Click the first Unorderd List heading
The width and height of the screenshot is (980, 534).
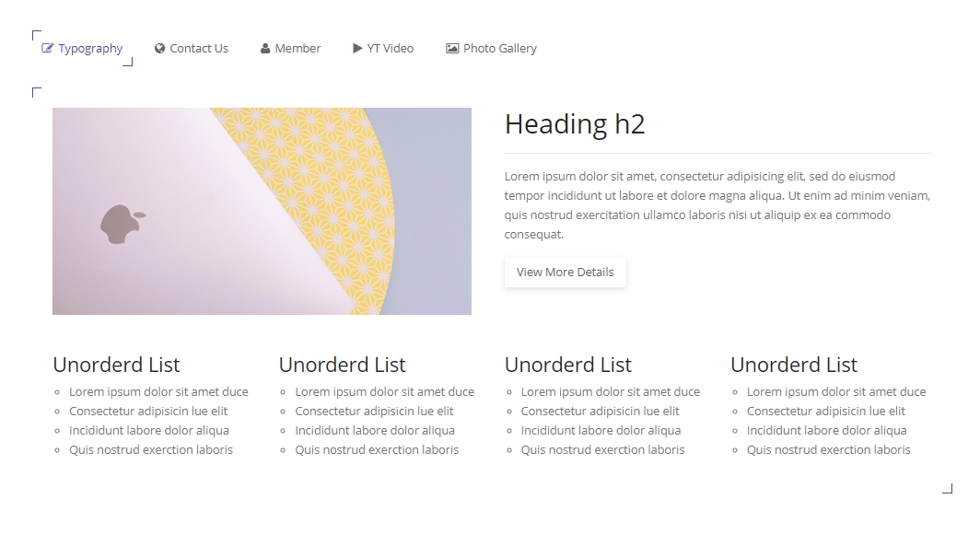116,365
